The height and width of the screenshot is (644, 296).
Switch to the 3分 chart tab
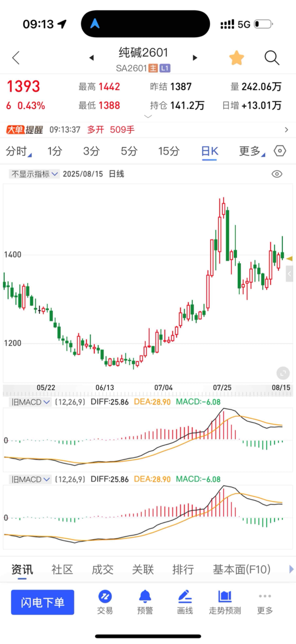[x=91, y=151]
